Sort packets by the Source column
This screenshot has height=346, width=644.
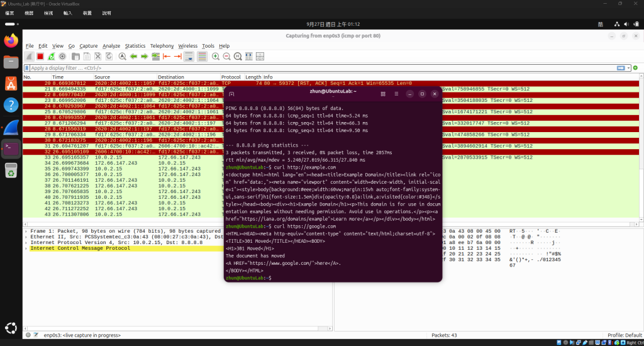point(125,77)
